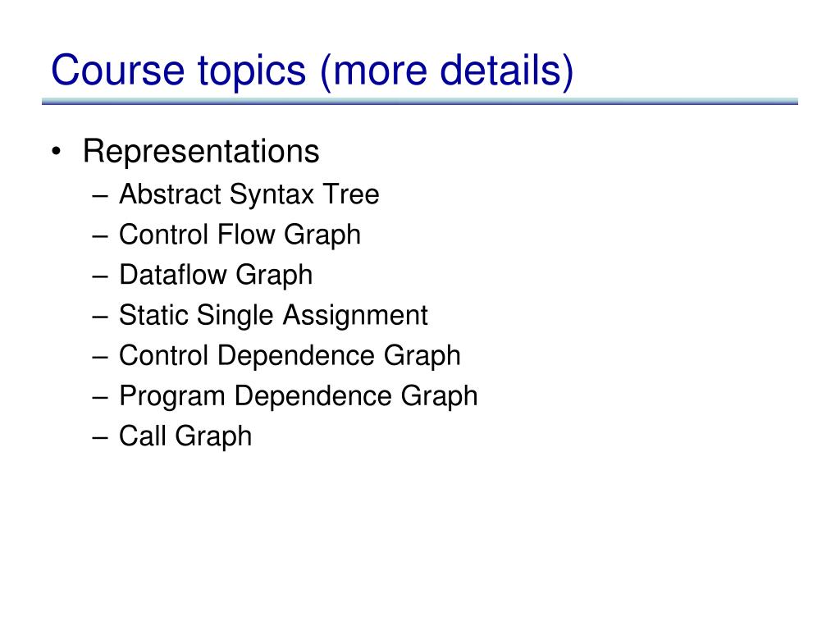Select the Representations bullet heading
Image resolution: width=840 pixels, height=630 pixels.
point(201,152)
